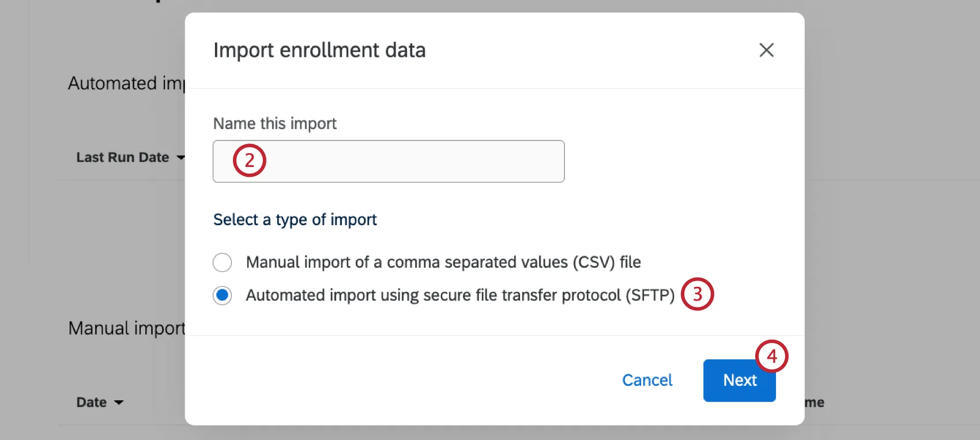
Task: Click the Manual imports section heading
Action: tap(127, 328)
